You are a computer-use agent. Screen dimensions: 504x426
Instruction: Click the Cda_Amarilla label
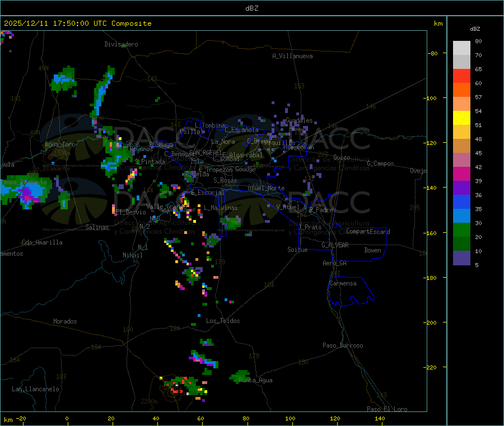[42, 242]
